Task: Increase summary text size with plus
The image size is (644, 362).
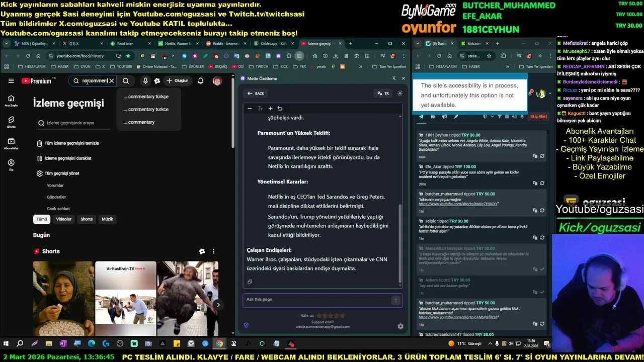Action: coord(270,108)
